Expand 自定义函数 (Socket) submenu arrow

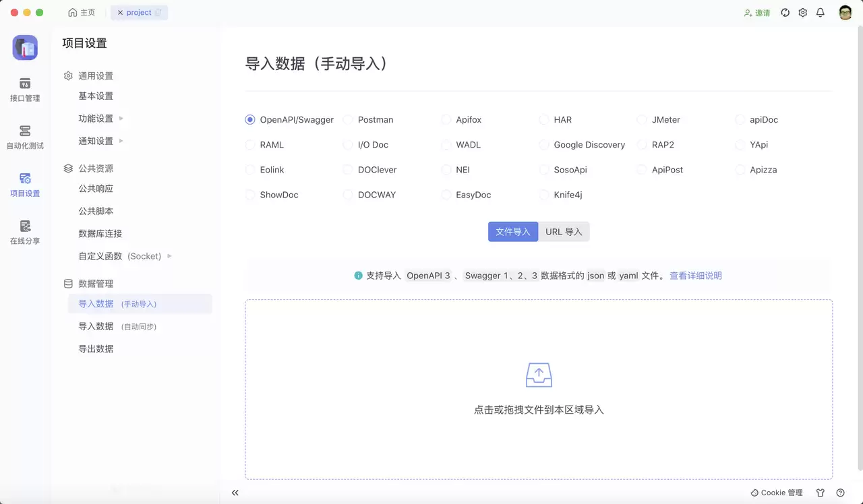point(169,256)
